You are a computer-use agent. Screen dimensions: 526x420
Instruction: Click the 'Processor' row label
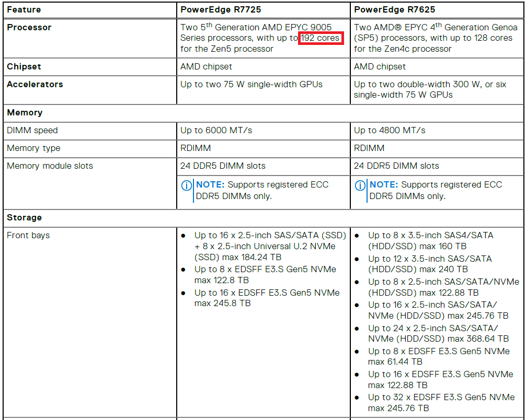pyautogui.click(x=29, y=28)
